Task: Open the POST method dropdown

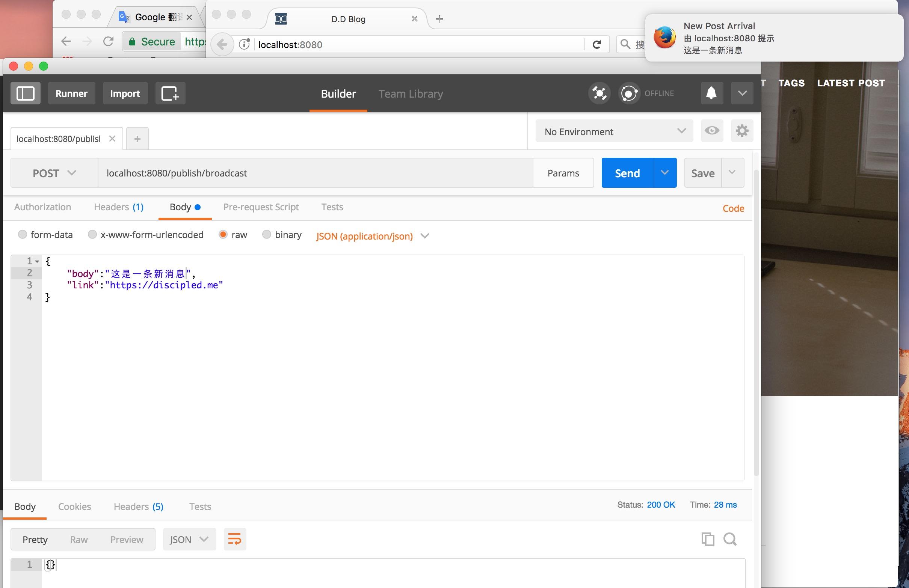Action: point(53,173)
